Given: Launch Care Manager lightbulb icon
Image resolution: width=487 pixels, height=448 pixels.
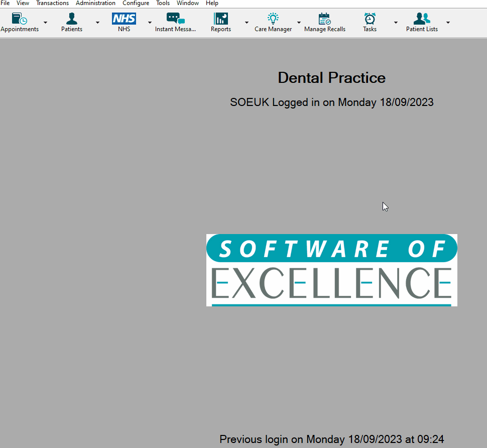Looking at the screenshot, I should pyautogui.click(x=273, y=19).
